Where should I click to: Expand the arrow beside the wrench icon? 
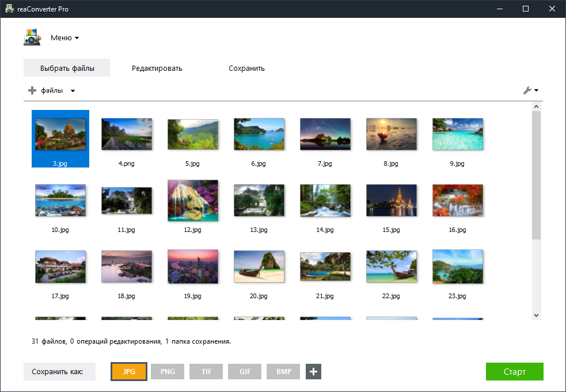[537, 90]
